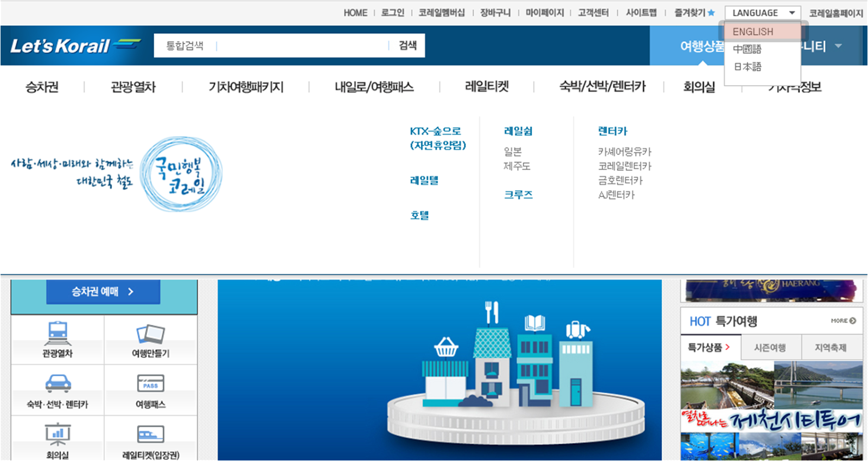The height and width of the screenshot is (461, 868).
Task: Click the HAERANG banner image
Action: (771, 290)
